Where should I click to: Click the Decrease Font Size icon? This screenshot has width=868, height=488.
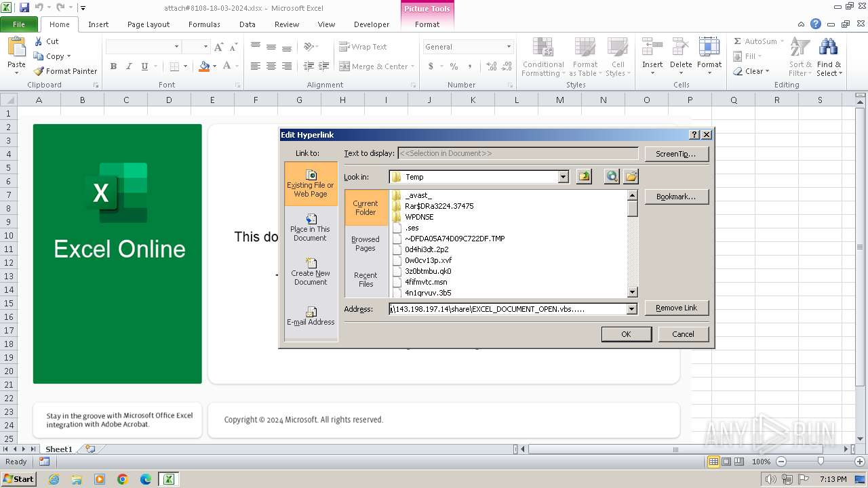233,47
